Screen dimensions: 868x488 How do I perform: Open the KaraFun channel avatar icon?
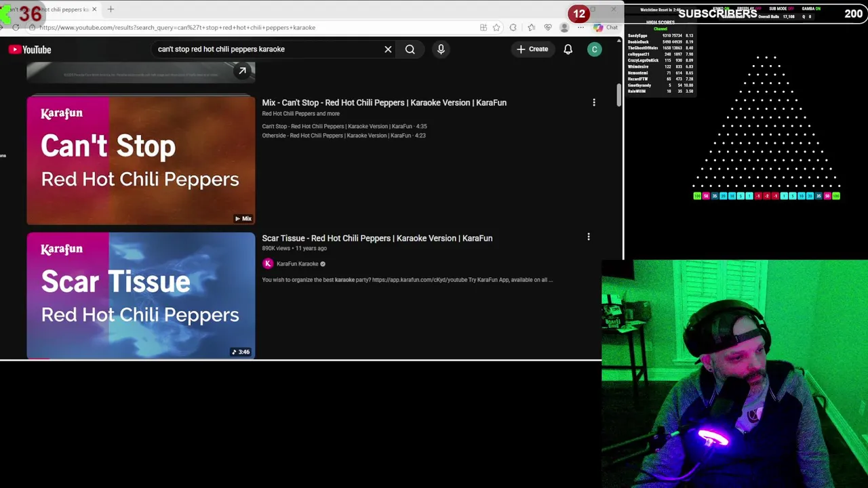click(x=268, y=264)
